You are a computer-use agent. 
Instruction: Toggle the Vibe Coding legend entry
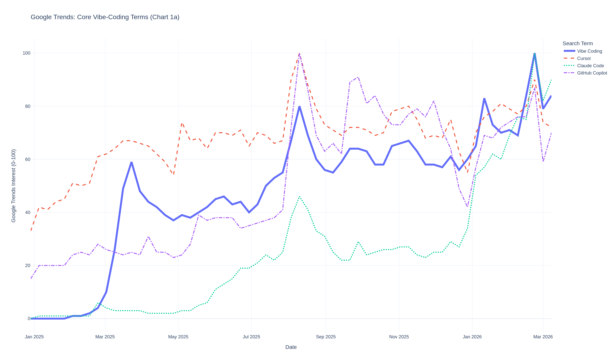[589, 51]
